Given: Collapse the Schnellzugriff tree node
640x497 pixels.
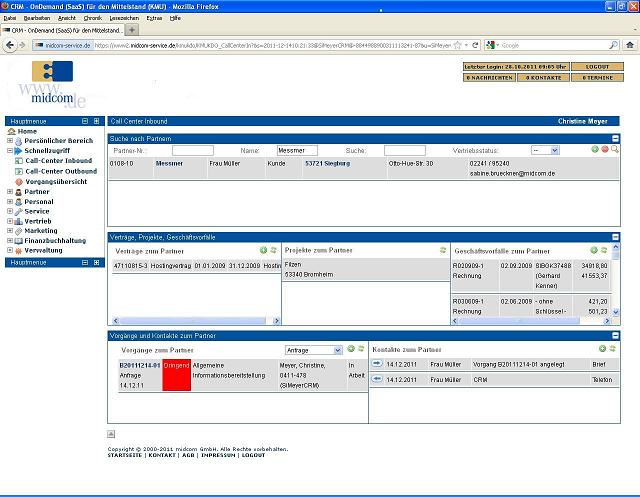Looking at the screenshot, I should (x=10, y=150).
